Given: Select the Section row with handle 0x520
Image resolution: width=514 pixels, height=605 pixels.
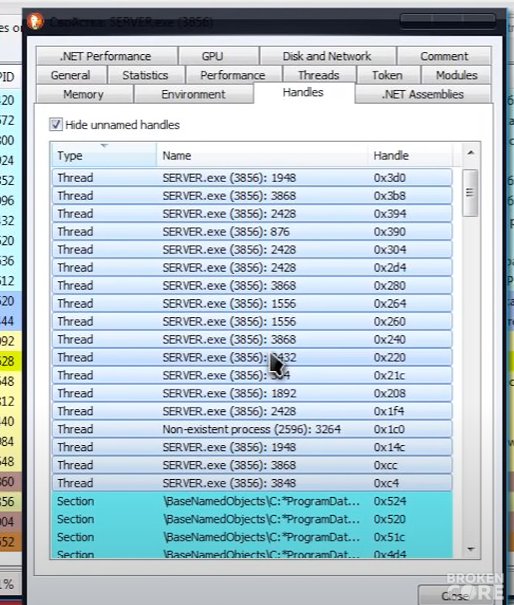Looking at the screenshot, I should [252, 519].
